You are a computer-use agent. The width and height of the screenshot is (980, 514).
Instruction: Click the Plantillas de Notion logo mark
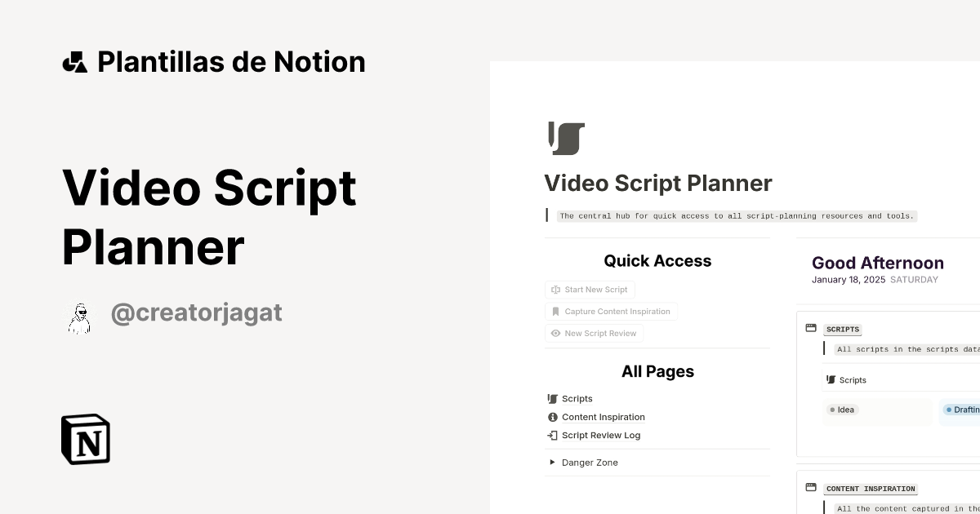pyautogui.click(x=76, y=61)
